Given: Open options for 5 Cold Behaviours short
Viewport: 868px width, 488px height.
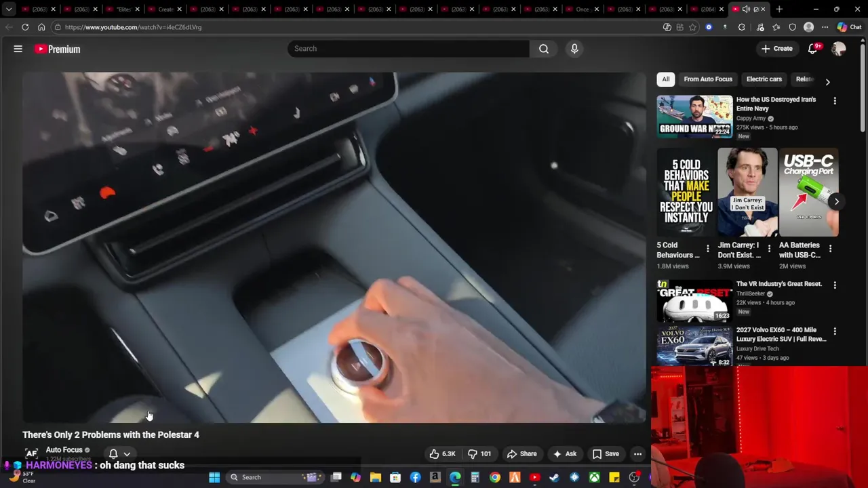Looking at the screenshot, I should tap(708, 249).
